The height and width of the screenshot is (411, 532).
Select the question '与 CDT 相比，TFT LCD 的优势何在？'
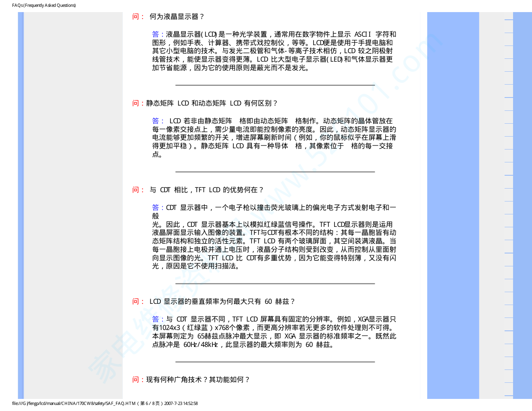206,190
